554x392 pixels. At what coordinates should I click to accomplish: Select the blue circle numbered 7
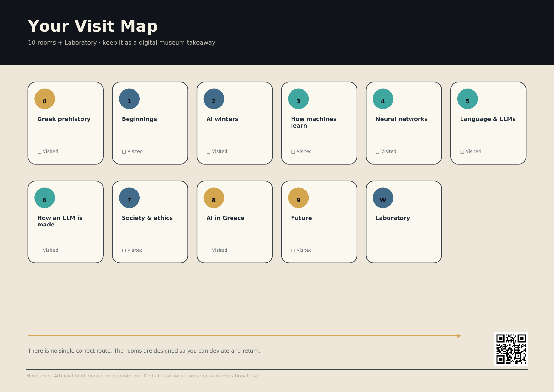pos(129,198)
